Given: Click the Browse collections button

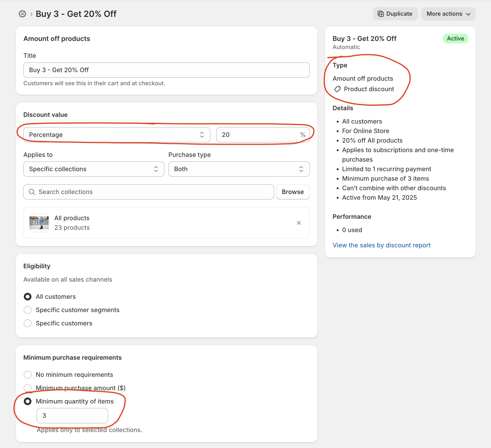Looking at the screenshot, I should click(x=292, y=192).
